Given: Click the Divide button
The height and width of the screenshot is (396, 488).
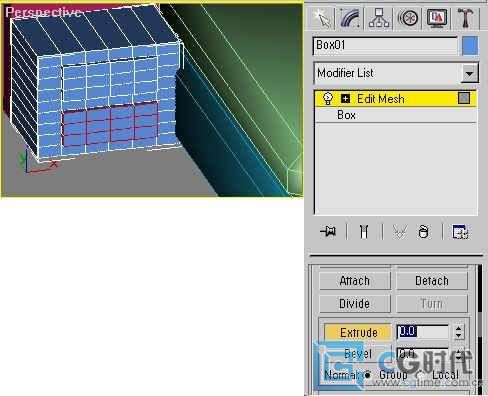Looking at the screenshot, I should (x=355, y=304).
